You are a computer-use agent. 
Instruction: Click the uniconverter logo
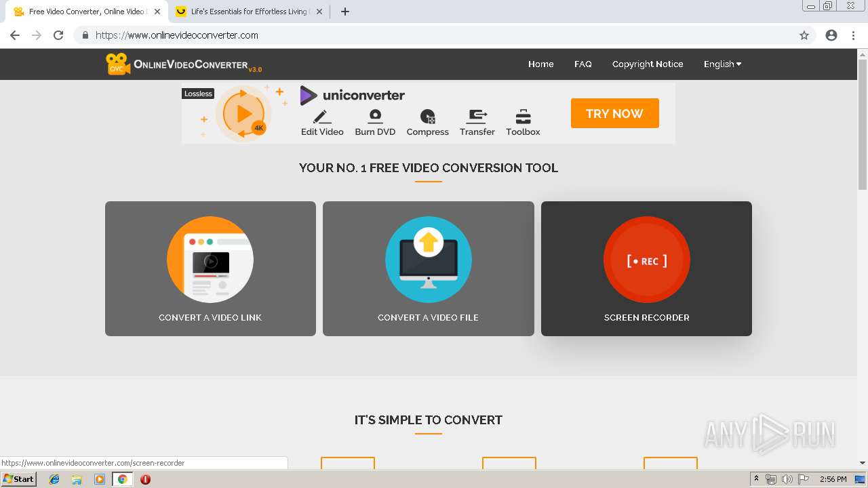click(353, 95)
